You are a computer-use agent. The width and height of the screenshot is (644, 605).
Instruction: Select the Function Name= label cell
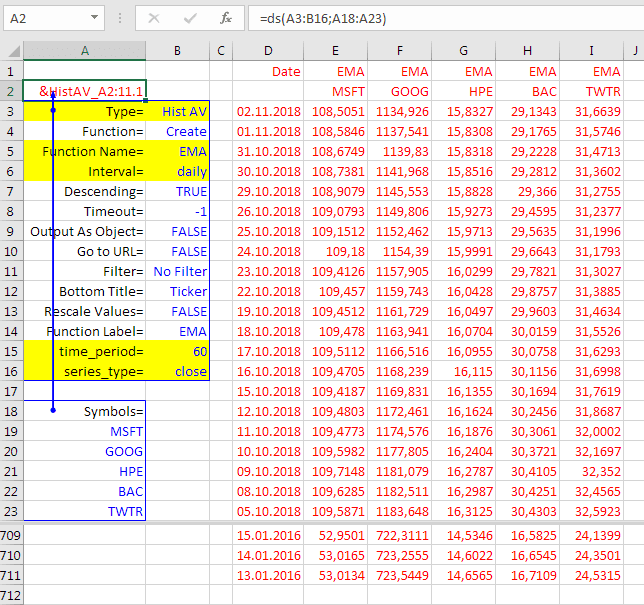tap(85, 151)
